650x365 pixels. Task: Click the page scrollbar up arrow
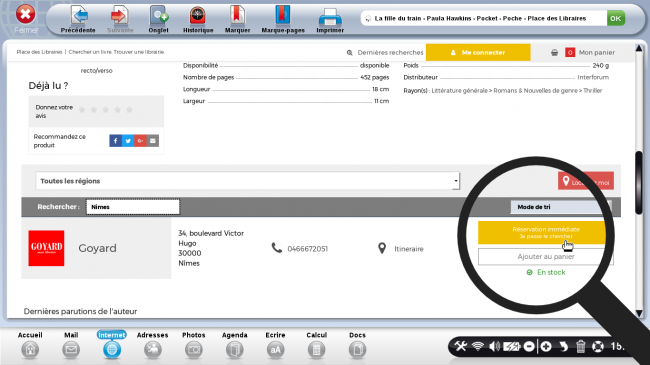click(639, 48)
